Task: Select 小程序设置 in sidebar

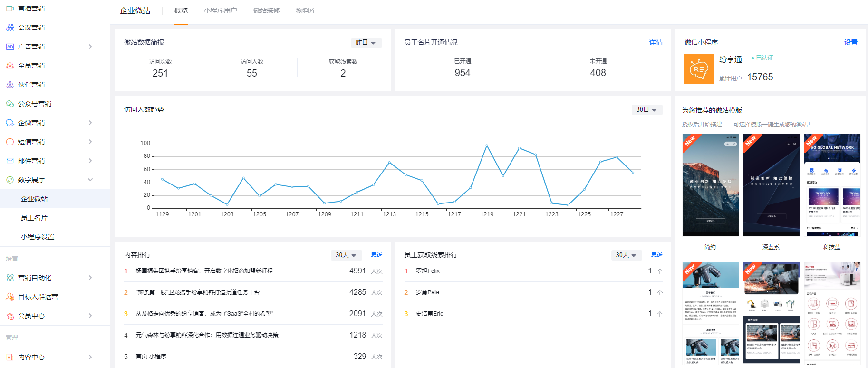Action: (55, 237)
